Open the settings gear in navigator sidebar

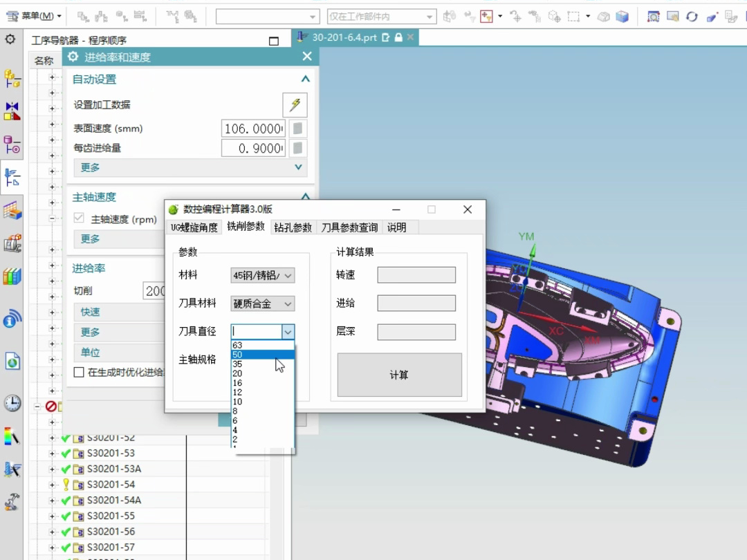[10, 39]
